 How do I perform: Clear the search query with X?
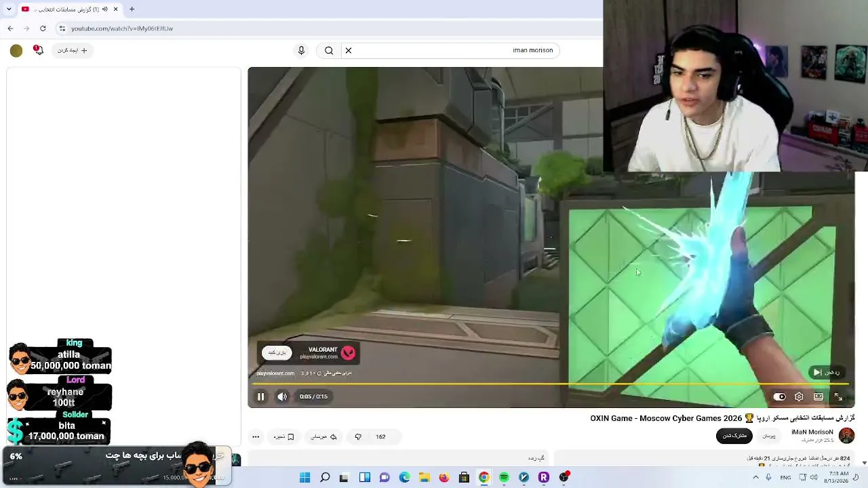[349, 50]
